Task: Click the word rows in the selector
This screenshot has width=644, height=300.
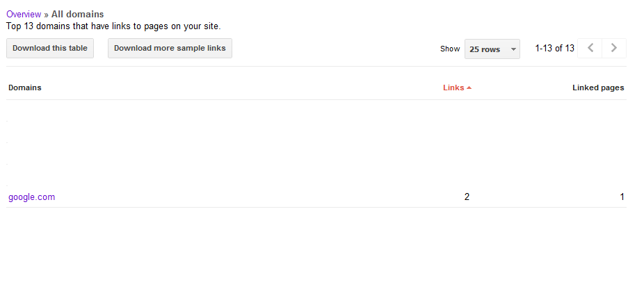Action: [492, 49]
